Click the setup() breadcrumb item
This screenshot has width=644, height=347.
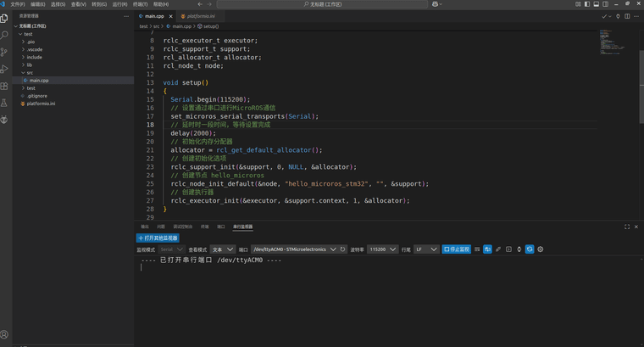[x=208, y=26]
